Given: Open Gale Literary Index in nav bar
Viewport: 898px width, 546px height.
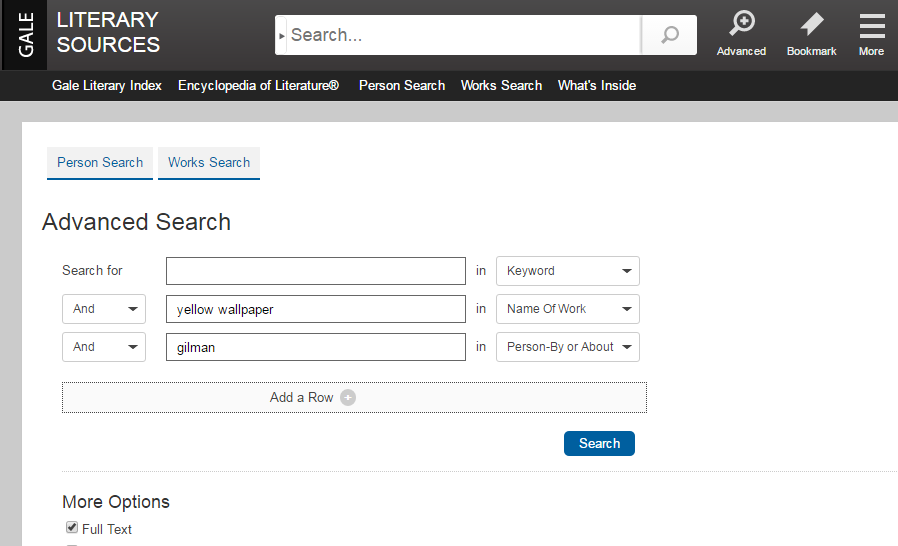Looking at the screenshot, I should (x=107, y=85).
